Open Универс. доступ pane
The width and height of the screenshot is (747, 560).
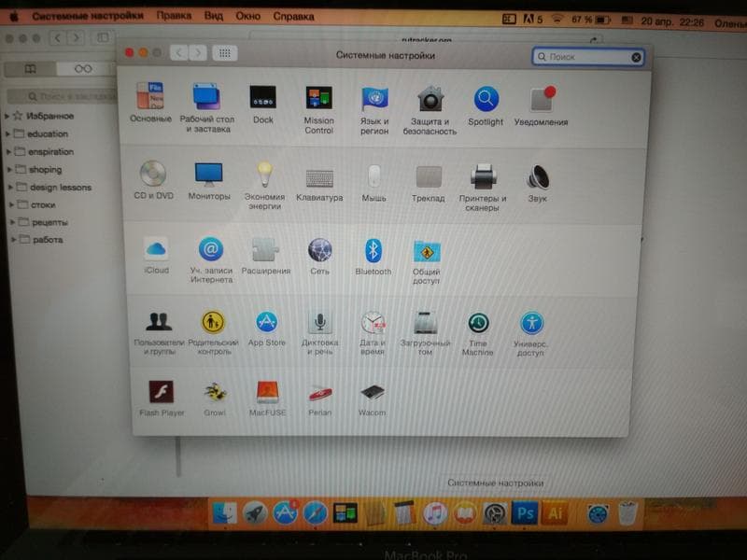pos(530,334)
